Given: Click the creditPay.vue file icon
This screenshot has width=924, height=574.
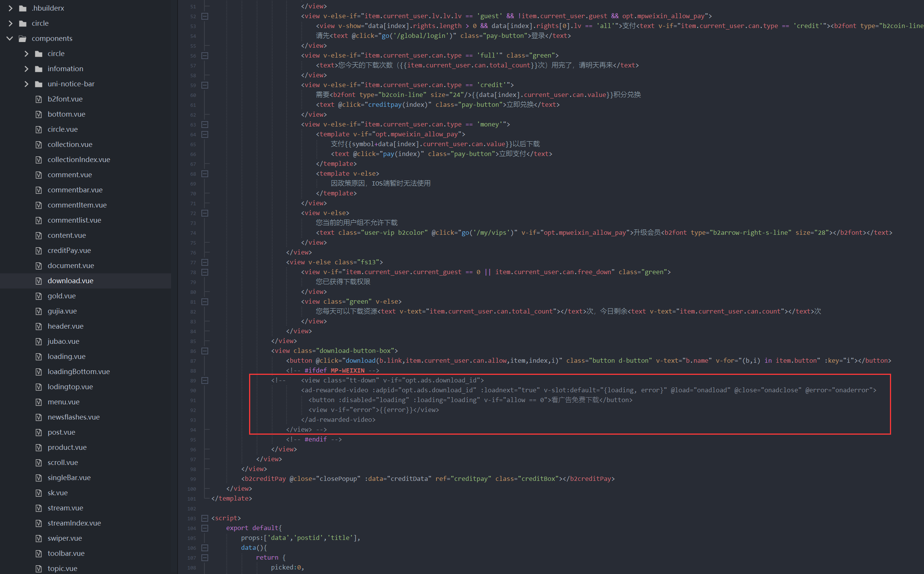Looking at the screenshot, I should [x=39, y=251].
